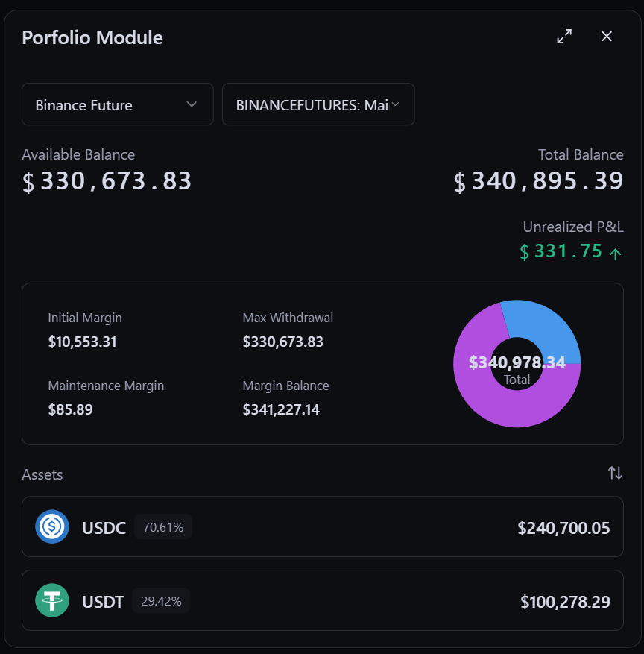Close the Porfolio Module panel
Viewport: 644px width, 654px height.
[607, 37]
